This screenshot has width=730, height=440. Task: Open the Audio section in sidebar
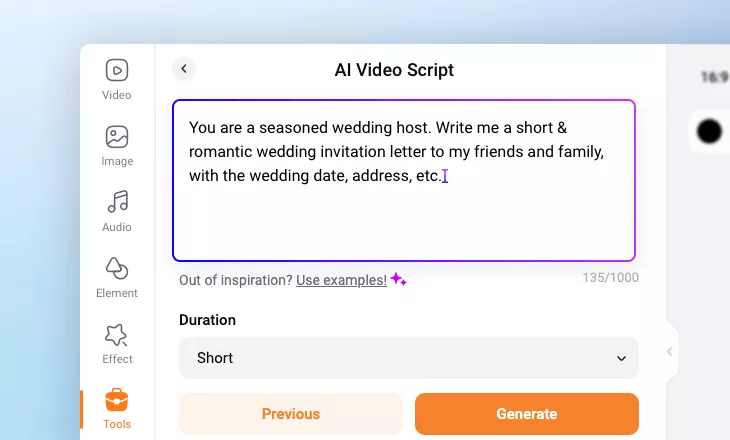click(117, 212)
